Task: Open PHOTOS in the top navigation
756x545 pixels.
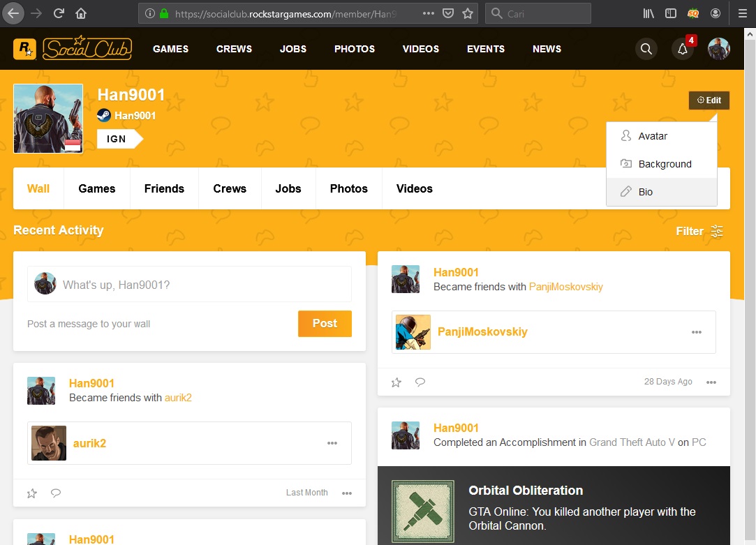Action: (x=355, y=49)
